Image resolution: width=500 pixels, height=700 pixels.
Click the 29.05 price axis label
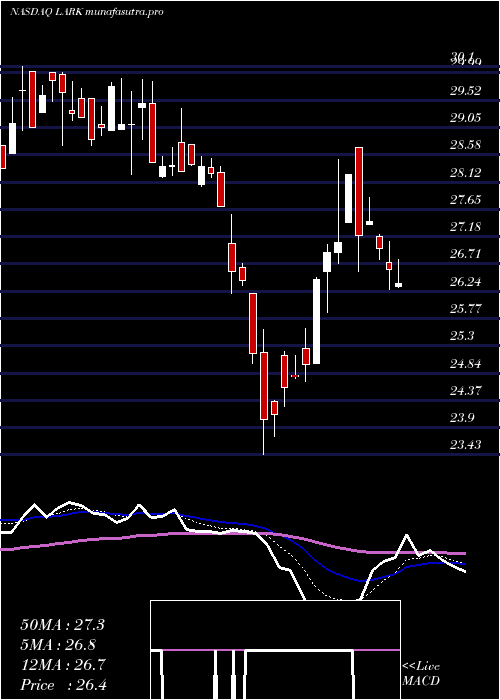465,118
